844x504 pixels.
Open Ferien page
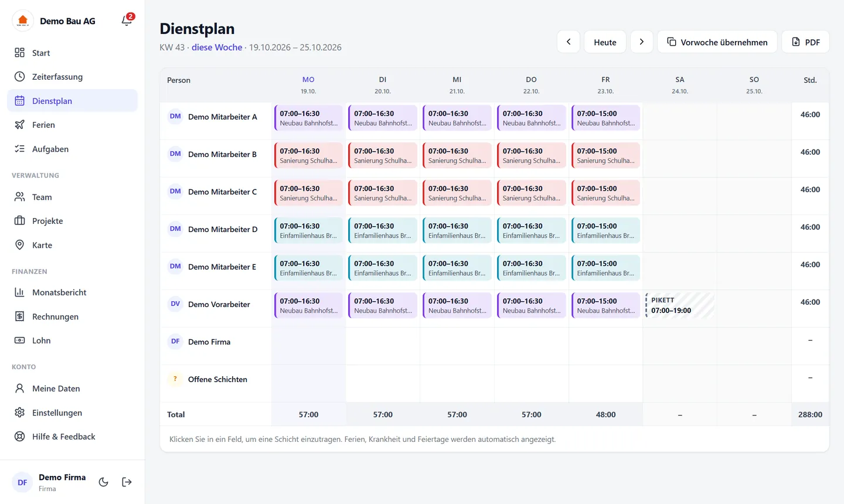tap(72, 125)
